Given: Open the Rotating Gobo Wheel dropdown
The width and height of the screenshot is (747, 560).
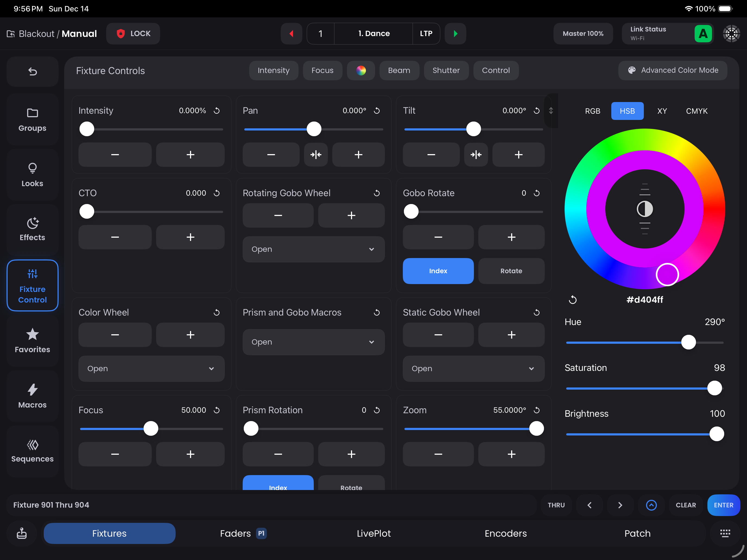Looking at the screenshot, I should pos(314,249).
